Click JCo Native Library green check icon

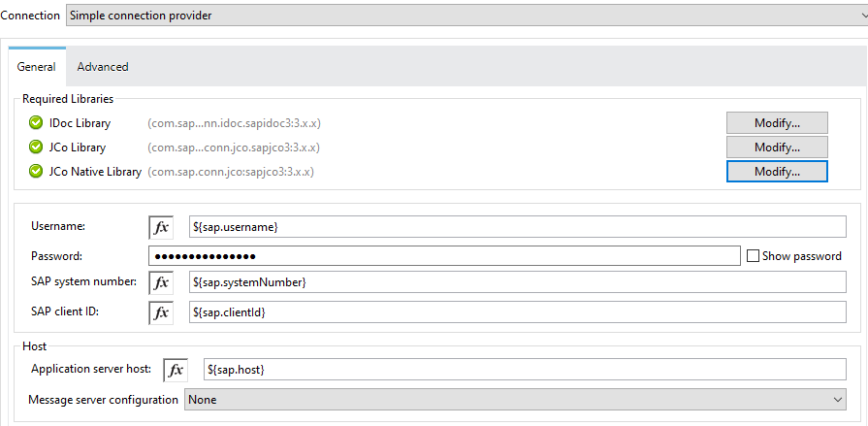(36, 172)
